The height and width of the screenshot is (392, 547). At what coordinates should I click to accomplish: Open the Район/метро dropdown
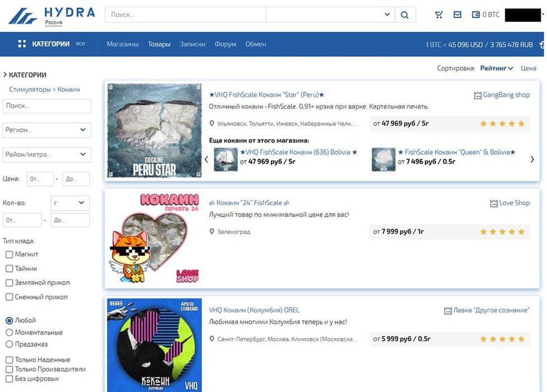[x=47, y=155]
